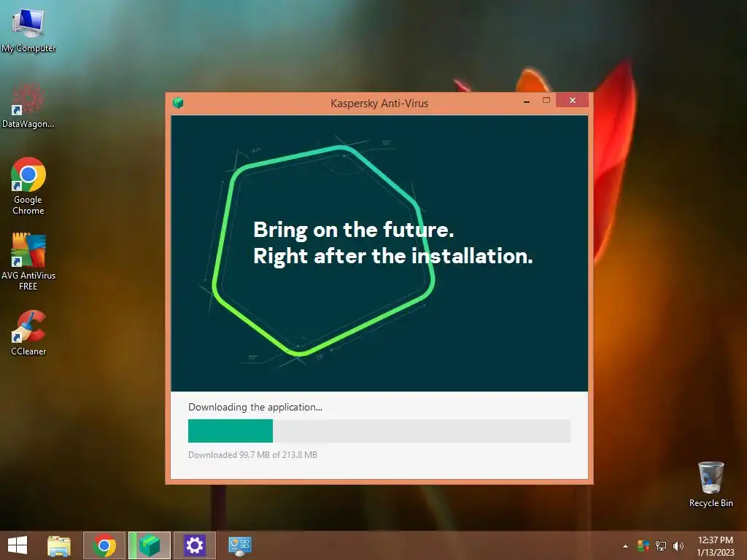This screenshot has width=747, height=560.
Task: Open File Explorer from the taskbar
Action: (59, 545)
